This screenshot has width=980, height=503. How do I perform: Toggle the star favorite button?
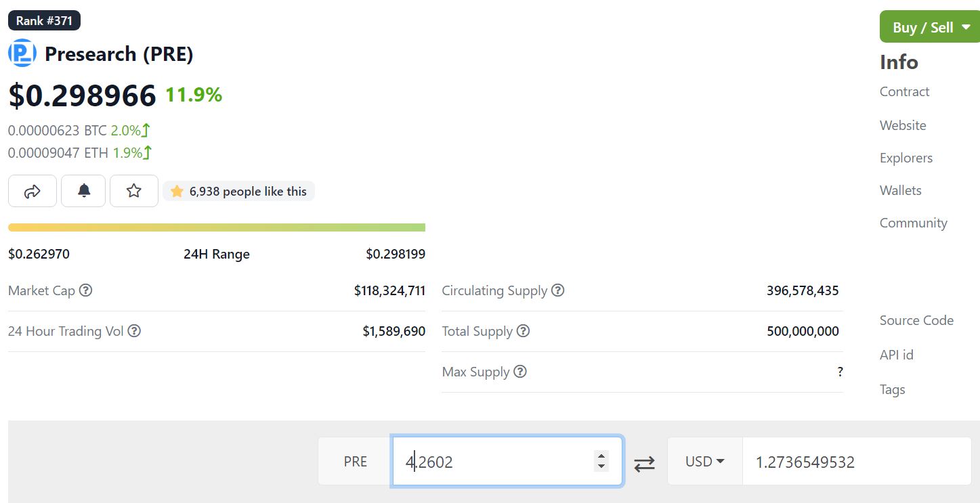point(134,191)
